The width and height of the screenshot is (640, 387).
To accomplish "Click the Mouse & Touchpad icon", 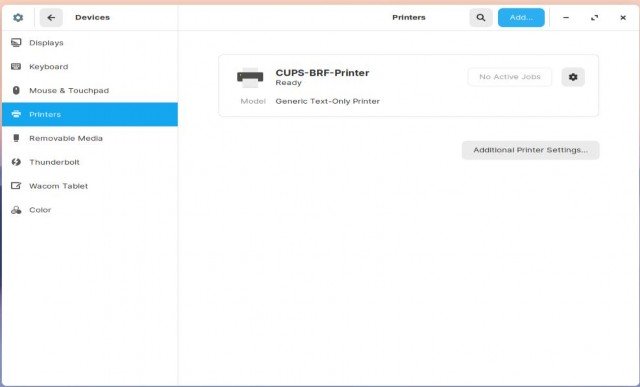I will point(16,90).
